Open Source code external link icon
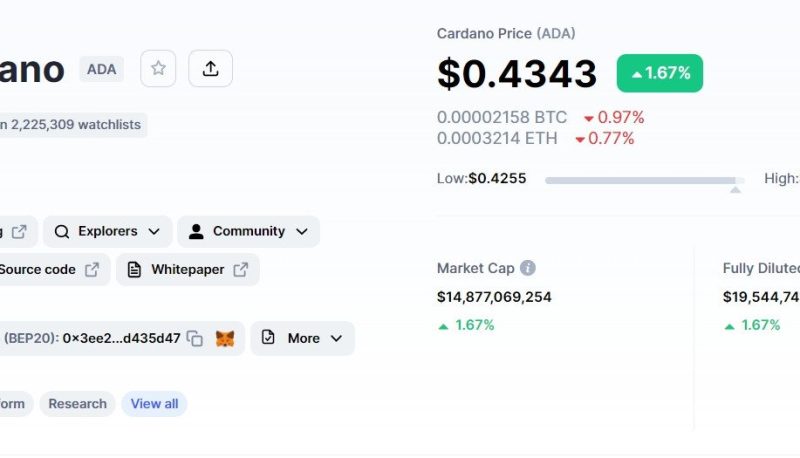The image size is (800, 458). 92,269
